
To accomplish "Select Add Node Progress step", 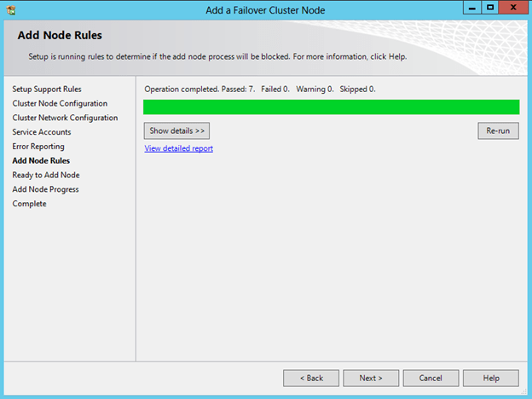I will click(45, 189).
